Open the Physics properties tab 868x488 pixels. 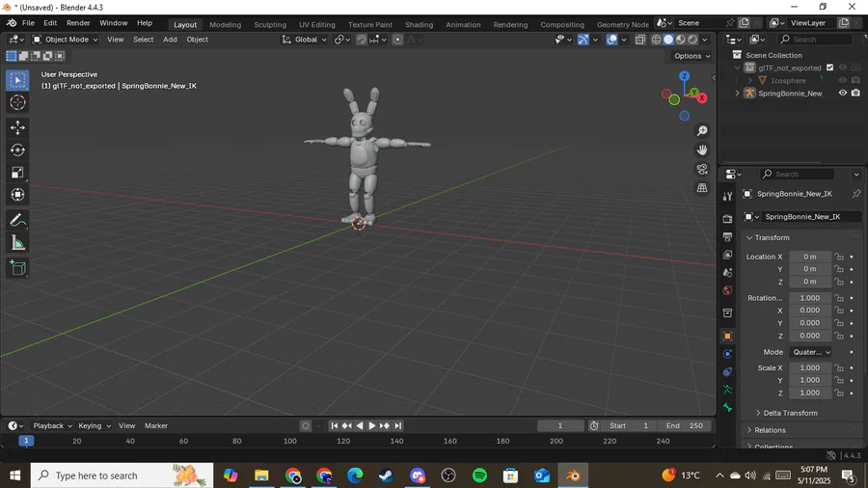click(x=727, y=354)
